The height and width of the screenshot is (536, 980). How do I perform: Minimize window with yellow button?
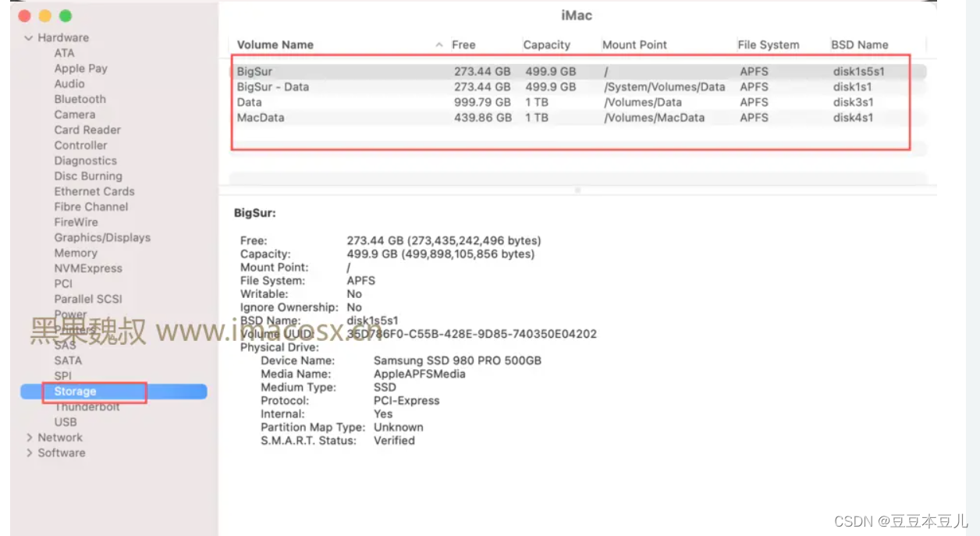(44, 16)
